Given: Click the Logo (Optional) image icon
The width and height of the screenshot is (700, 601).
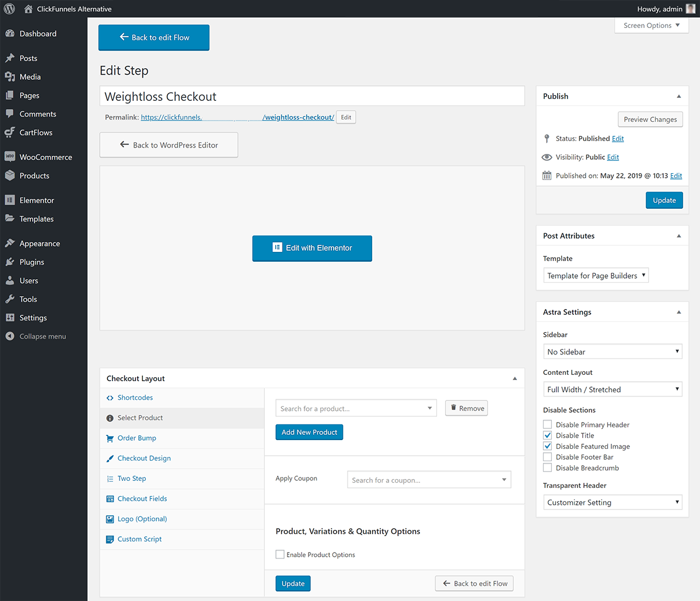Looking at the screenshot, I should pos(110,519).
